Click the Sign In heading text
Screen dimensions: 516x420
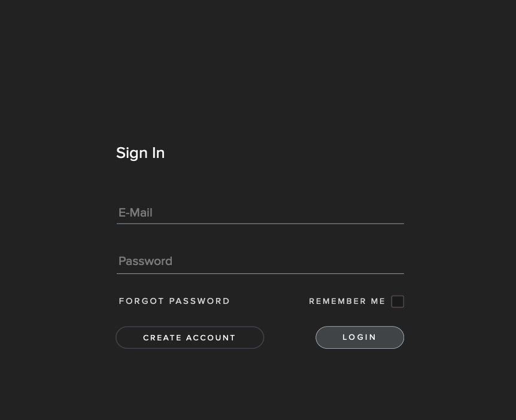[x=140, y=153]
